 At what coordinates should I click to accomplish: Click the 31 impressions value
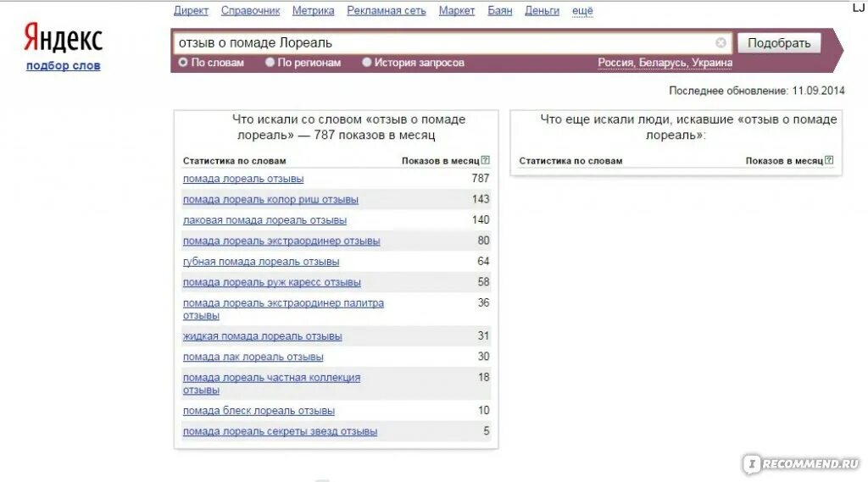[x=483, y=335]
